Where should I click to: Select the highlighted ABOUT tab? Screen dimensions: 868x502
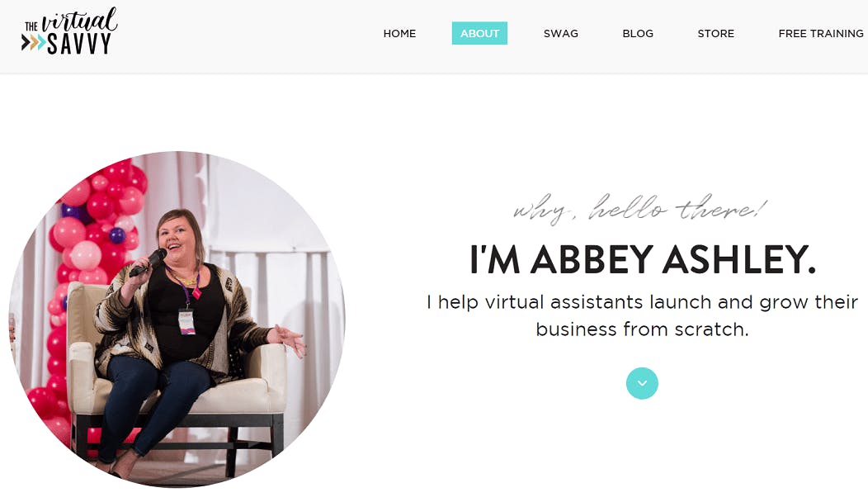tap(479, 33)
